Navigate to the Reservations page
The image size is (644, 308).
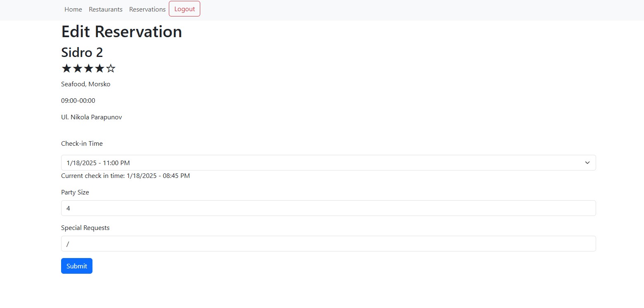(x=147, y=9)
